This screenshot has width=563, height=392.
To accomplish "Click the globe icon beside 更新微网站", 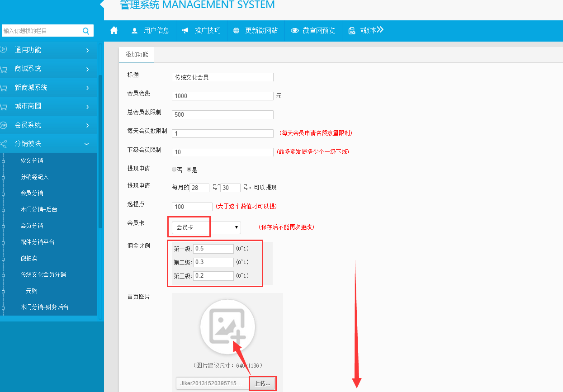I will click(236, 31).
